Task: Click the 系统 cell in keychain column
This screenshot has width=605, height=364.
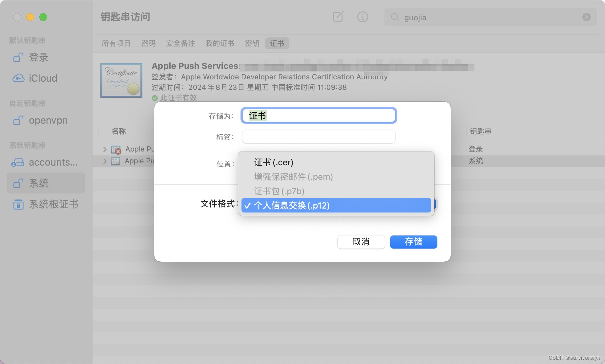Action: 475,161
